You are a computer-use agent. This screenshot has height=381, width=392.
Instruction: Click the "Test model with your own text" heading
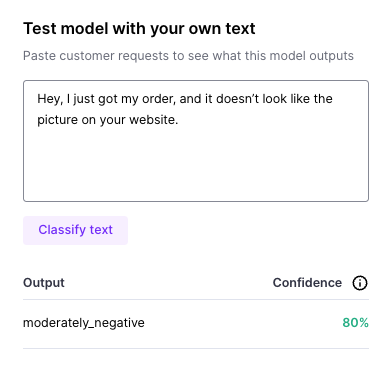pyautogui.click(x=139, y=29)
